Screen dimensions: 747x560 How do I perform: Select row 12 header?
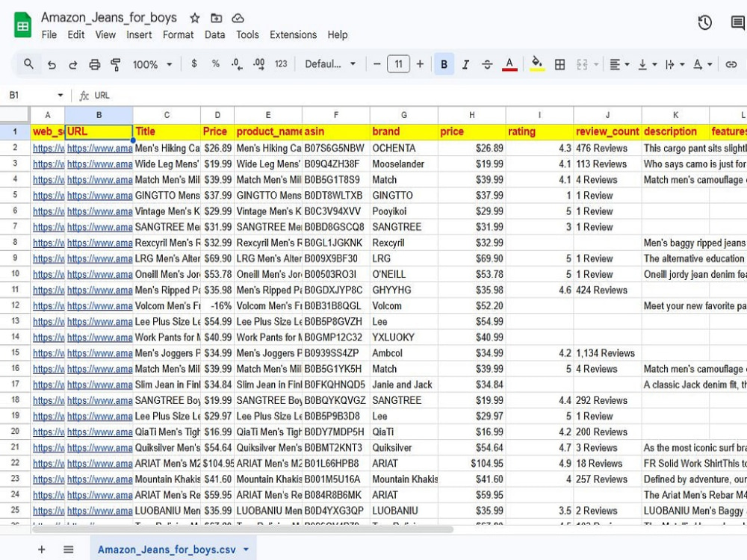[x=15, y=305]
